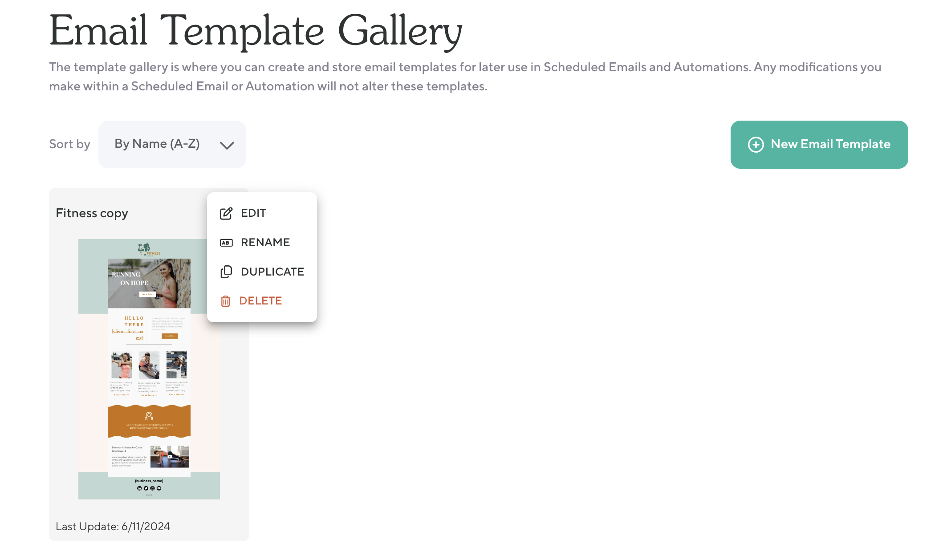This screenshot has height=560, width=951.
Task: Click the circled plus icon
Action: (x=756, y=144)
